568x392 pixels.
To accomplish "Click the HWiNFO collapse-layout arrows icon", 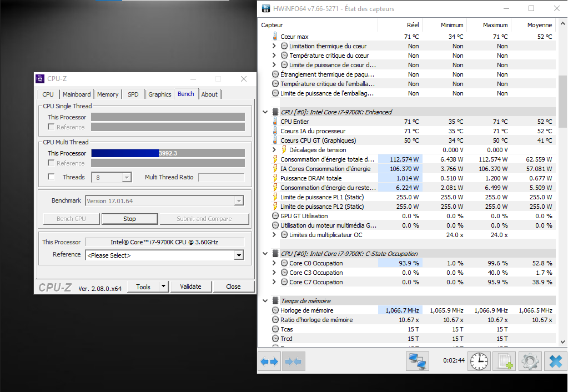I will coord(293,361).
